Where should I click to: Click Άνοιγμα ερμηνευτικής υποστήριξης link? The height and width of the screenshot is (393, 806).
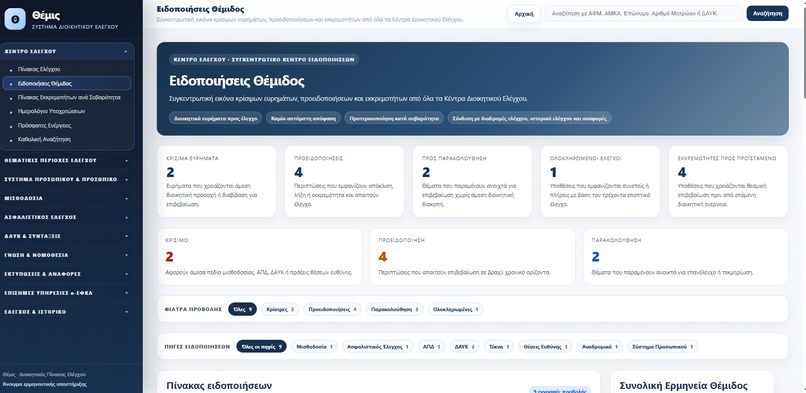(44, 384)
